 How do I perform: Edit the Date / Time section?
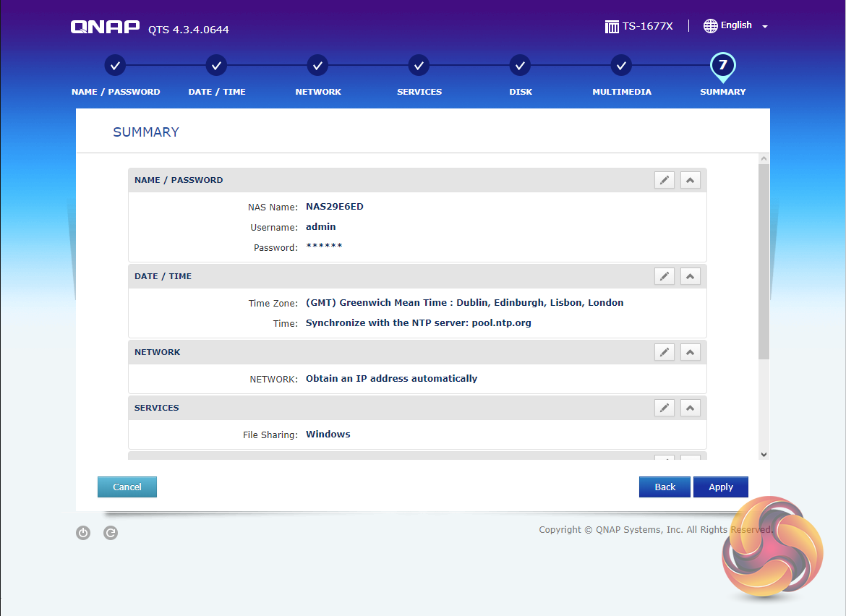[x=665, y=276]
